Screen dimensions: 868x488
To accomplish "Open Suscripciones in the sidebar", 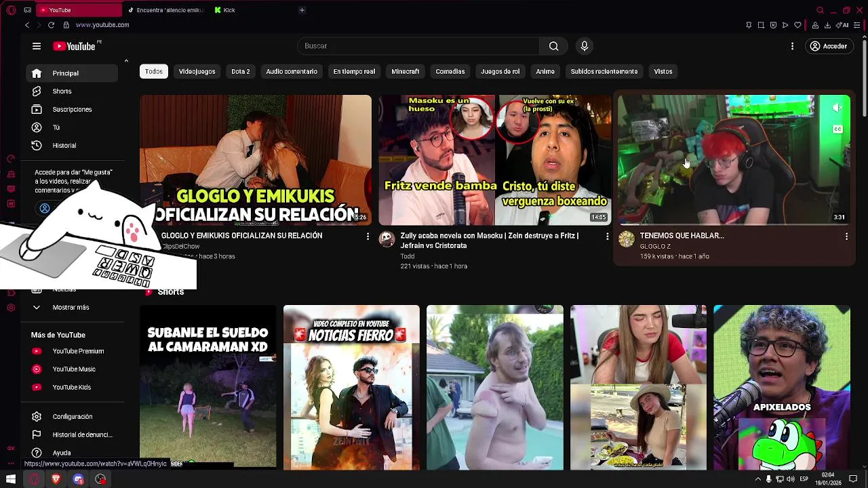I will [x=71, y=109].
